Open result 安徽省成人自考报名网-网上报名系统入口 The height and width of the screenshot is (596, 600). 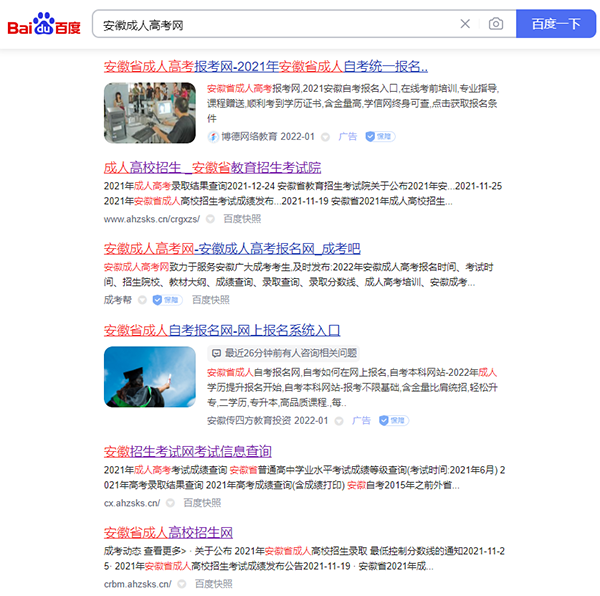coord(222,330)
